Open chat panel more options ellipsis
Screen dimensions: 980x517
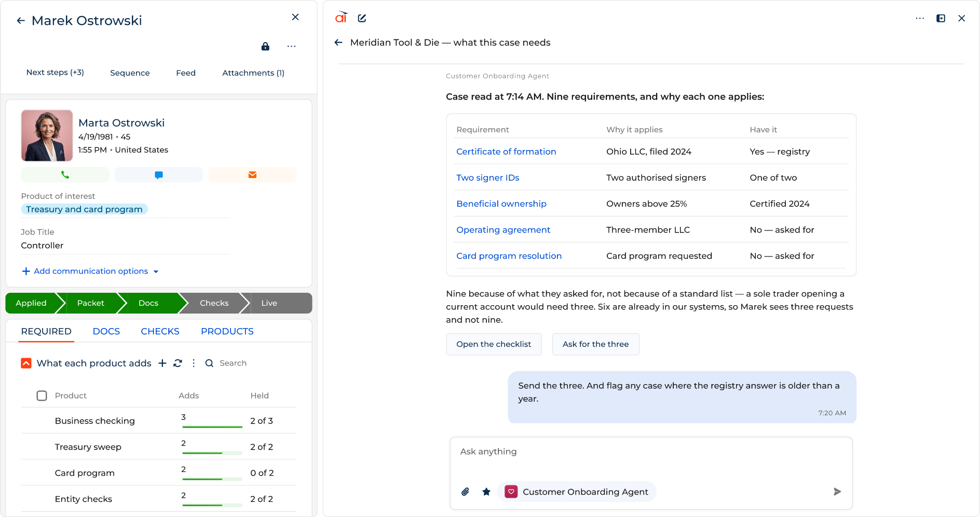920,18
